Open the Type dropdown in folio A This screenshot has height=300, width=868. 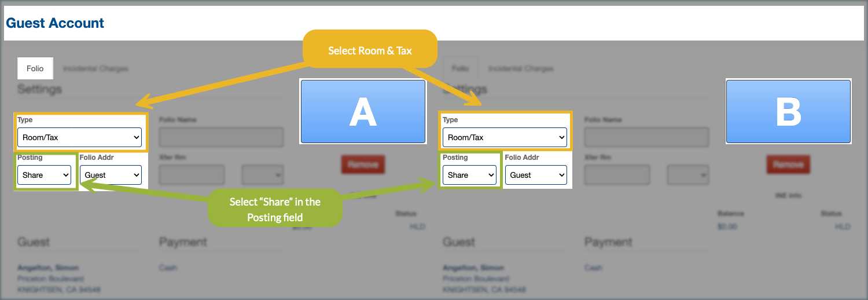click(x=80, y=137)
